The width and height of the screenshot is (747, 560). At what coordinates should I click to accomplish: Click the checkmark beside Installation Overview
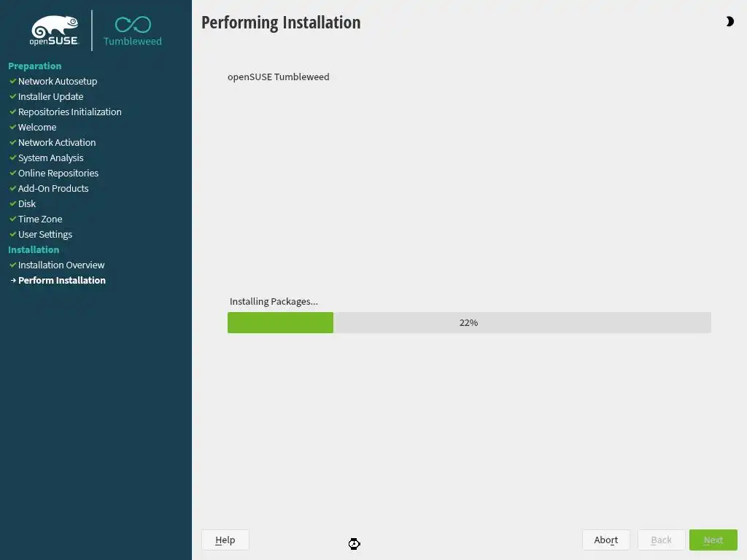pos(13,265)
